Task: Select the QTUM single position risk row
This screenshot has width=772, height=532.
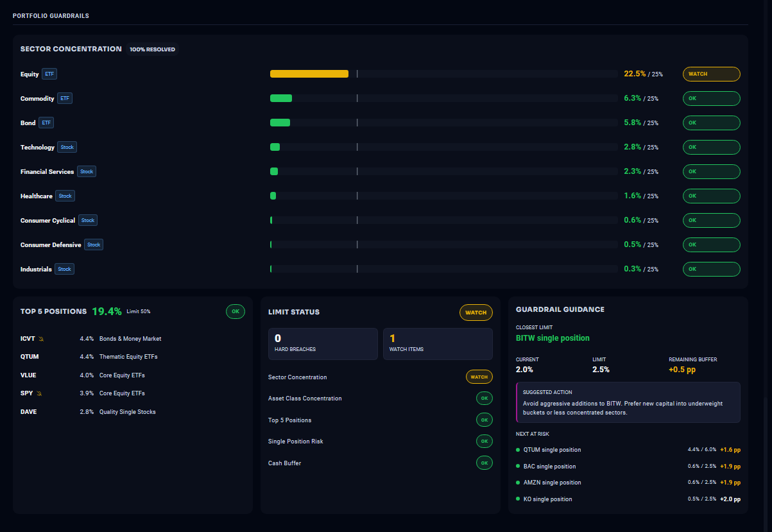Action: [x=628, y=450]
